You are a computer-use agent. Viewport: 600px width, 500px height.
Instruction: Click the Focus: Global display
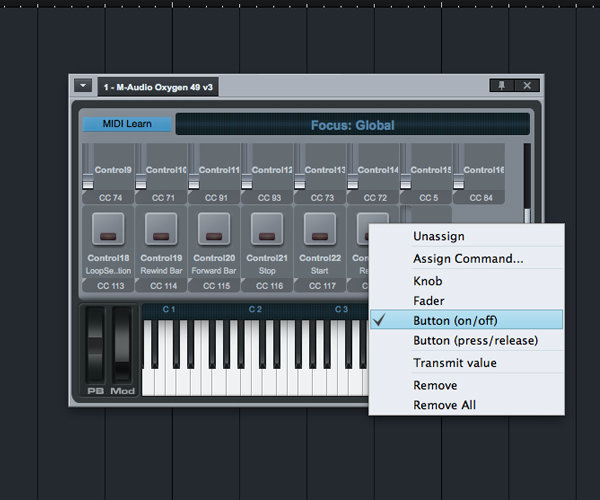(352, 125)
